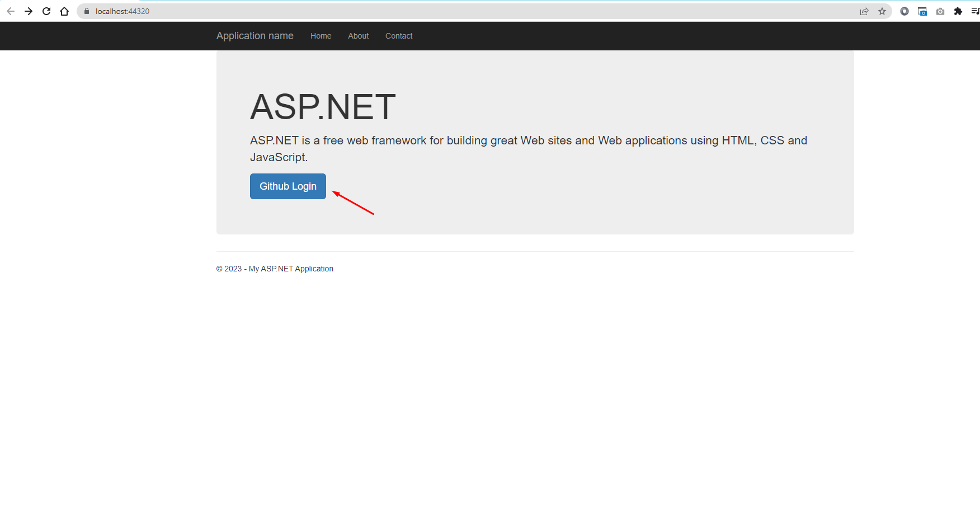Click the Application name brand link
The image size is (980, 526).
tap(255, 36)
